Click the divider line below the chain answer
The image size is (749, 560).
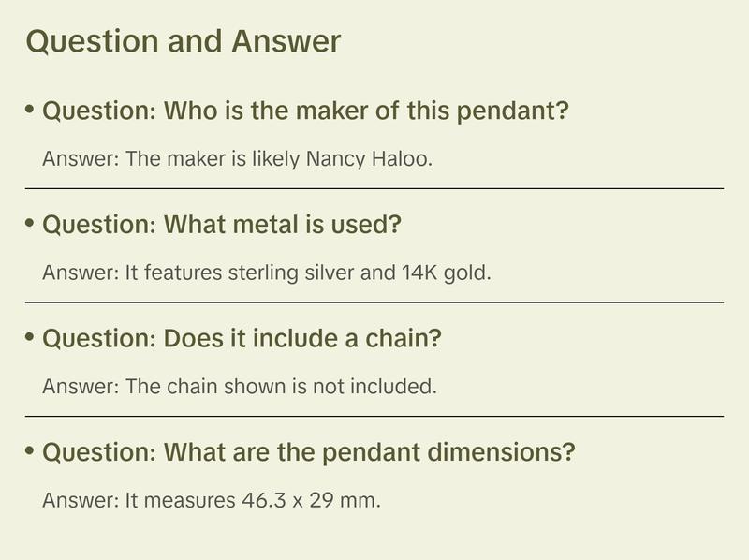374,416
